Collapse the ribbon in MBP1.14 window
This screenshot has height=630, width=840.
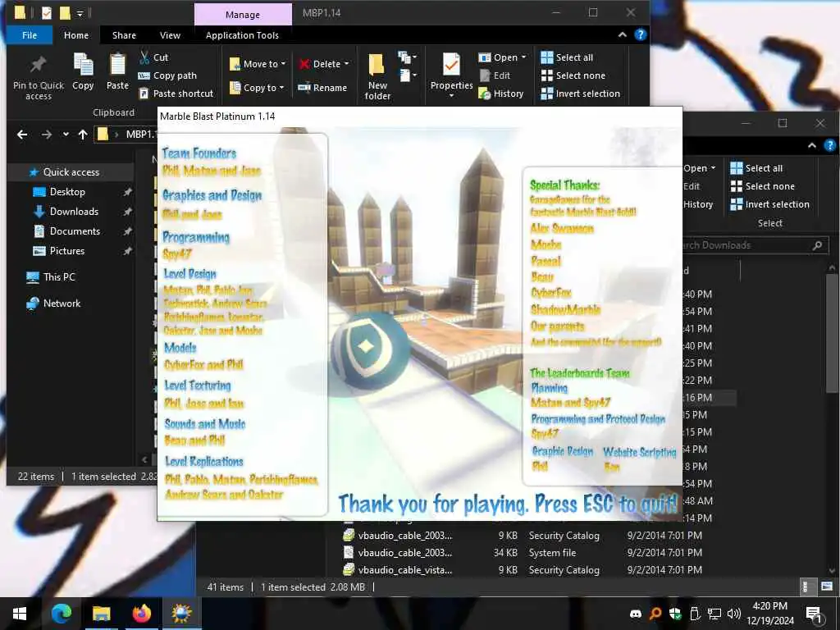[x=622, y=34]
